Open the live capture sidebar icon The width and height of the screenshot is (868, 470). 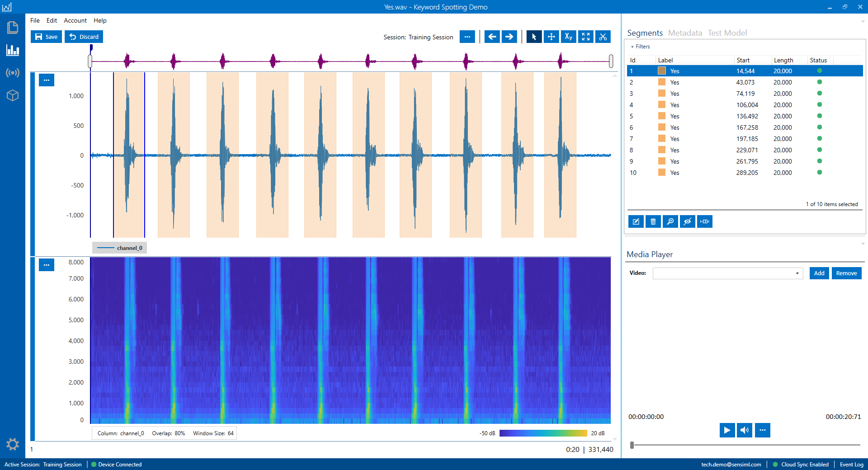(x=13, y=73)
